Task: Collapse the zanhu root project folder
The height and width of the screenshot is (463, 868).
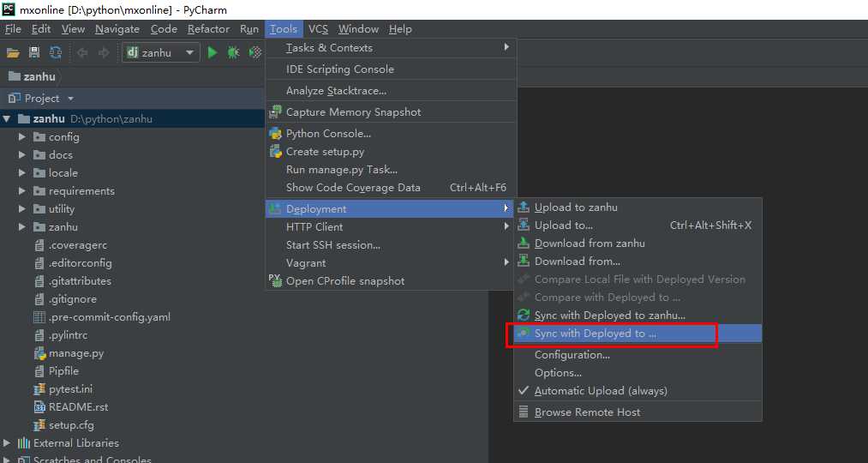Action: point(7,118)
